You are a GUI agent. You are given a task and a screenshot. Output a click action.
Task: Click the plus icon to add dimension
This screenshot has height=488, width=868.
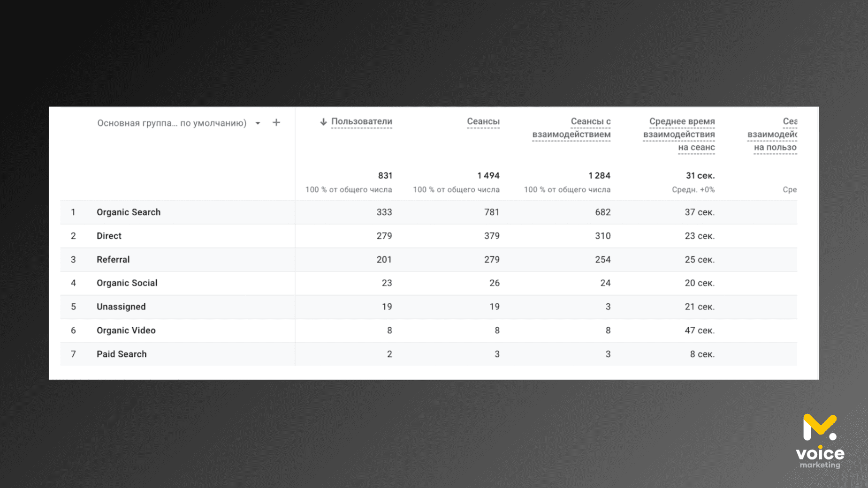tap(276, 123)
